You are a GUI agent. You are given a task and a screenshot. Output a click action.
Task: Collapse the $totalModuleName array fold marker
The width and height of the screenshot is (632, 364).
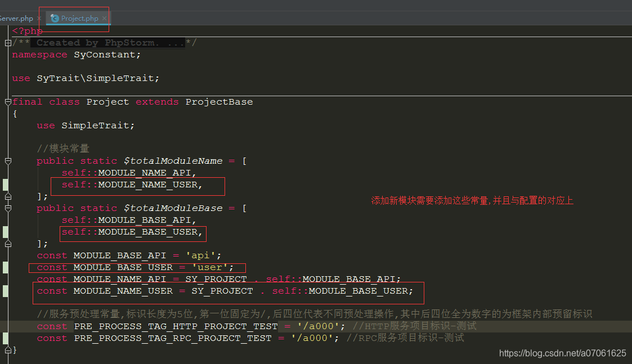[8, 161]
